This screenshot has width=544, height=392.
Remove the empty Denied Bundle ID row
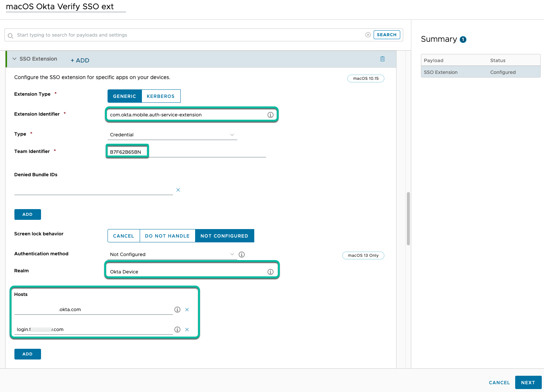tap(178, 190)
